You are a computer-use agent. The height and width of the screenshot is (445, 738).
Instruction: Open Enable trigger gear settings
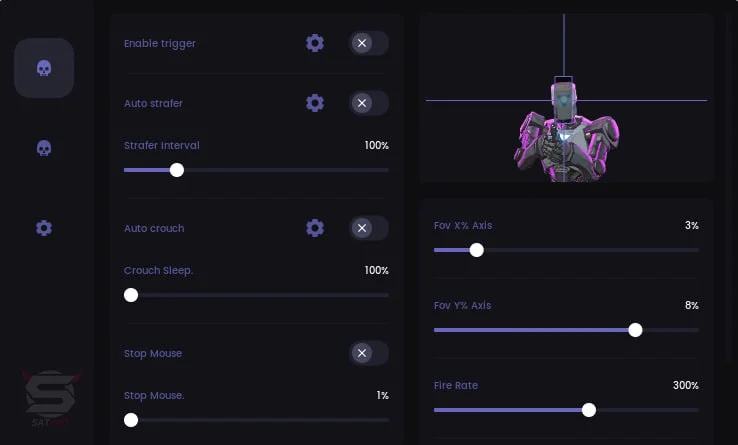click(x=315, y=43)
